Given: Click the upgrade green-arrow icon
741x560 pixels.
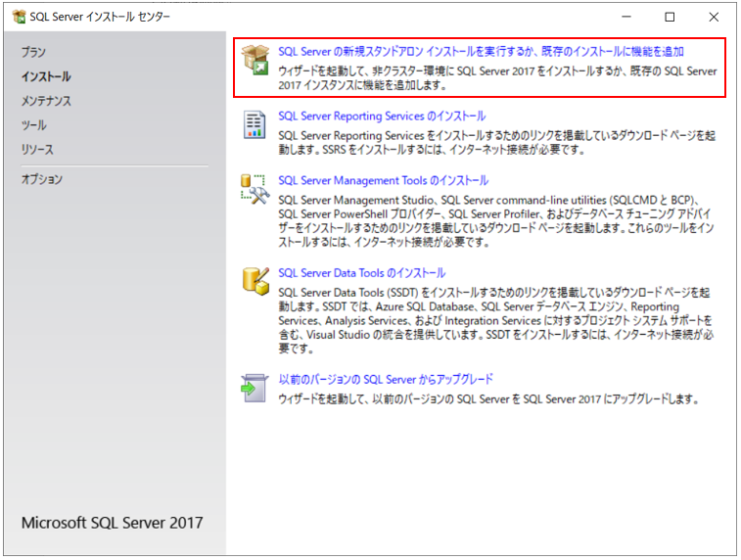Looking at the screenshot, I should click(x=255, y=389).
